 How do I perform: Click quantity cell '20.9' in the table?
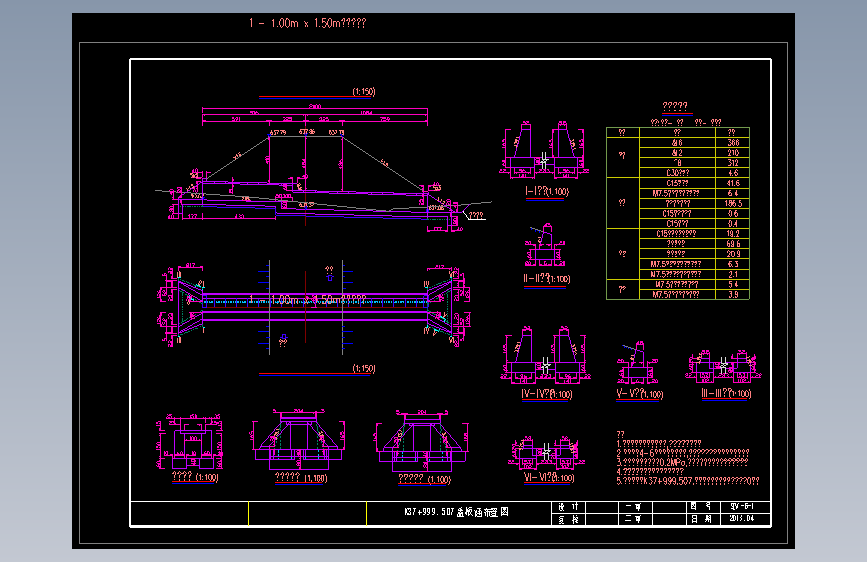(733, 254)
